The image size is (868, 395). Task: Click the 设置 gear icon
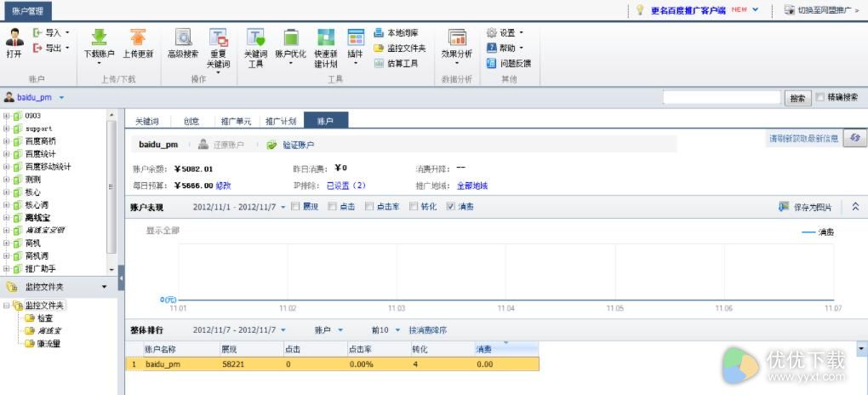491,32
